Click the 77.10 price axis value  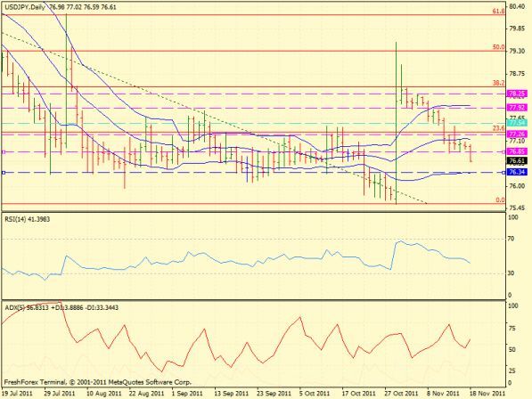click(517, 141)
